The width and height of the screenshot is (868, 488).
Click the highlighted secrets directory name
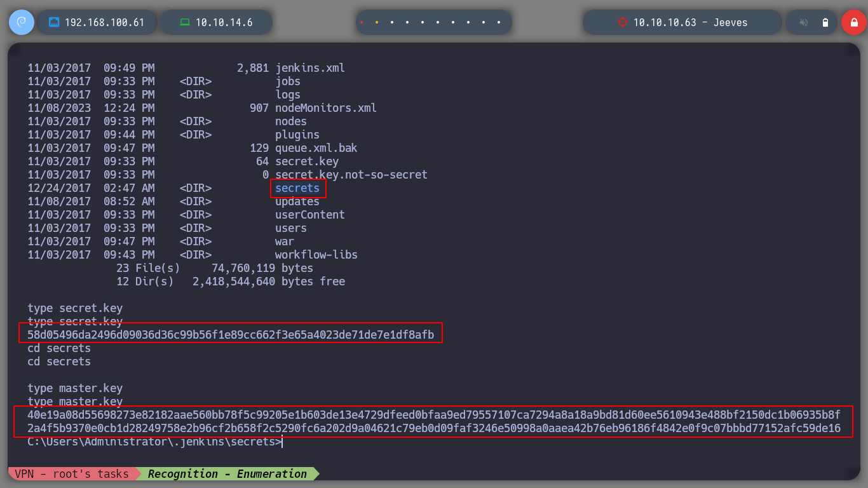pos(297,188)
